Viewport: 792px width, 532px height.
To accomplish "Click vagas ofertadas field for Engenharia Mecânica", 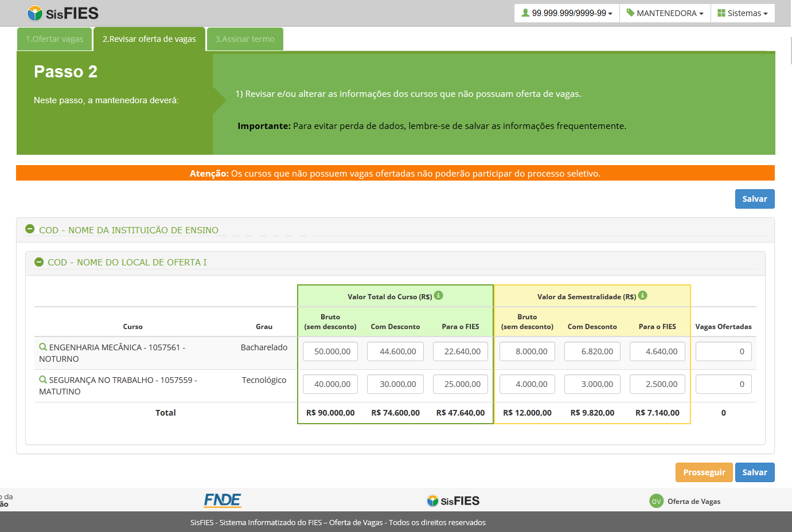I will coord(724,351).
